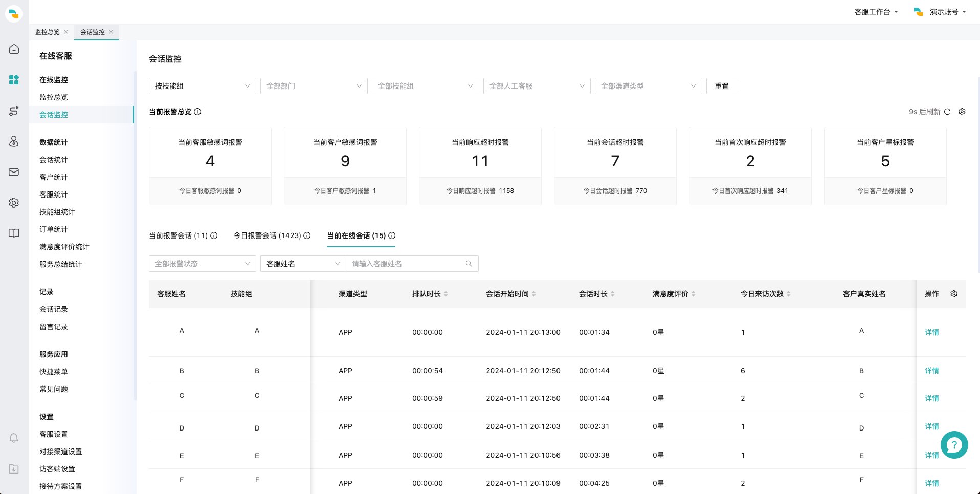Close the 监控总览 tab

[66, 32]
